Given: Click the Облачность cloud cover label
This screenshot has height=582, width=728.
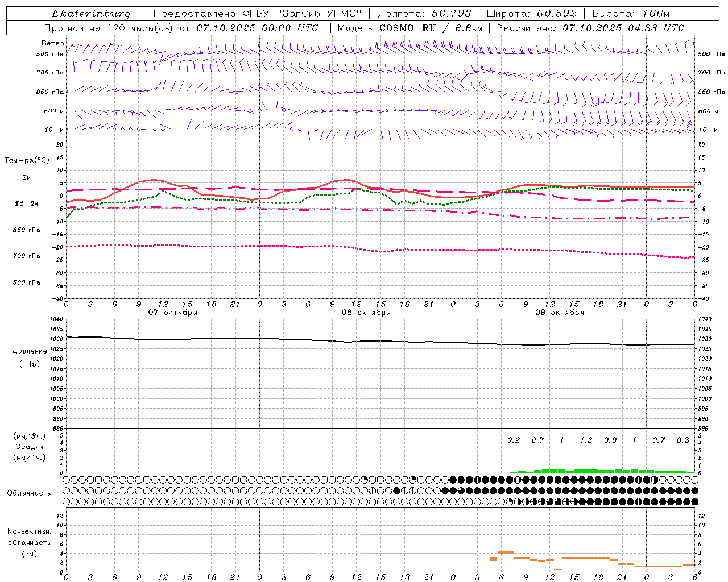Looking at the screenshot, I should click(29, 493).
